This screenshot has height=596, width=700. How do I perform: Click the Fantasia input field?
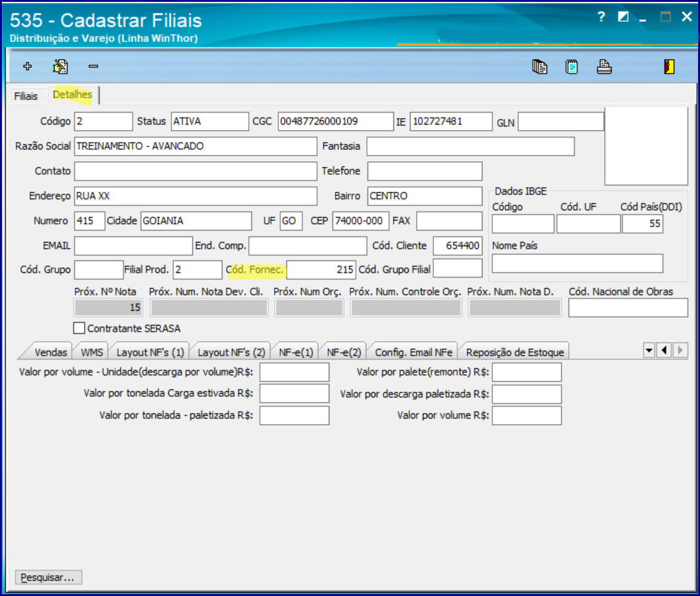click(x=471, y=146)
